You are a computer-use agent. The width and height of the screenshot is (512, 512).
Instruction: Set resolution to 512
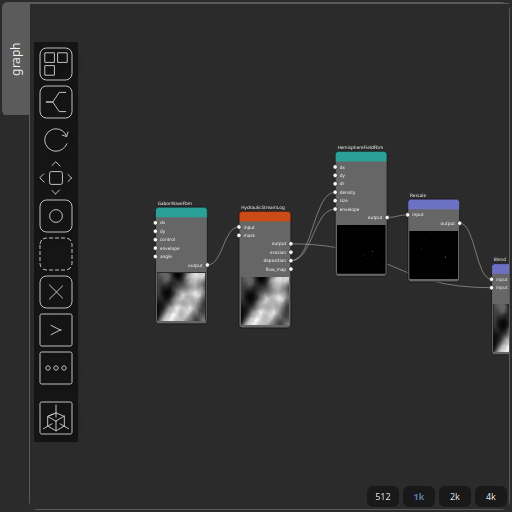pos(383,497)
